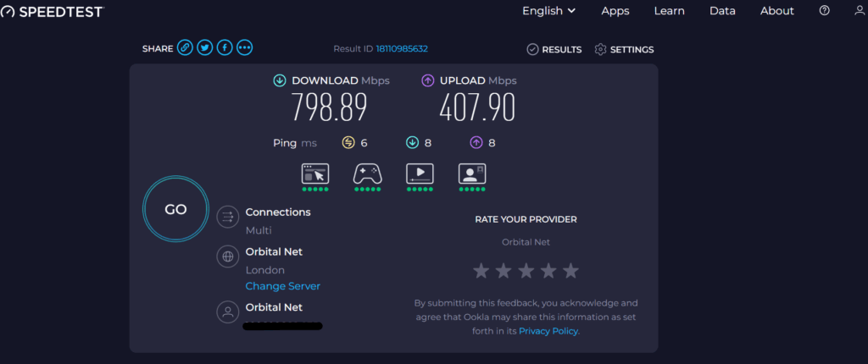Open more share options ellipsis icon
Image resolution: width=868 pixels, height=364 pixels.
(245, 48)
